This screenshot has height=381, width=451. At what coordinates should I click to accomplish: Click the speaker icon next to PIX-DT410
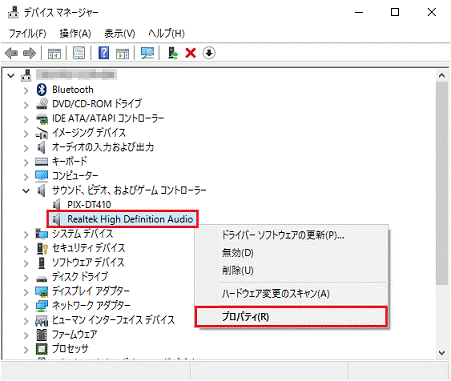[57, 205]
